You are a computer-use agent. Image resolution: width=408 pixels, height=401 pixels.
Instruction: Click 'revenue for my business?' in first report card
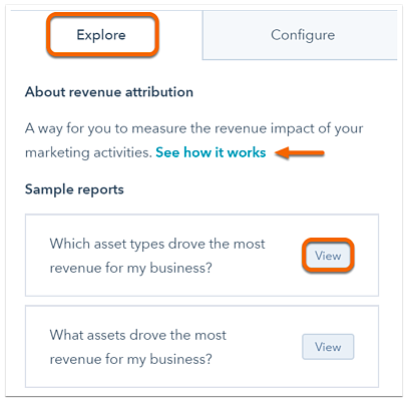(131, 268)
